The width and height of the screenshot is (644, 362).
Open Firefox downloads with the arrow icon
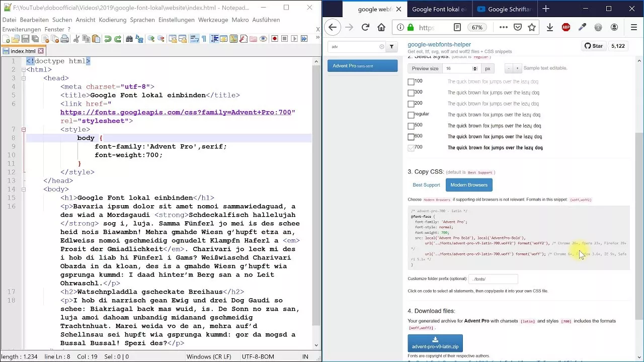pyautogui.click(x=549, y=28)
